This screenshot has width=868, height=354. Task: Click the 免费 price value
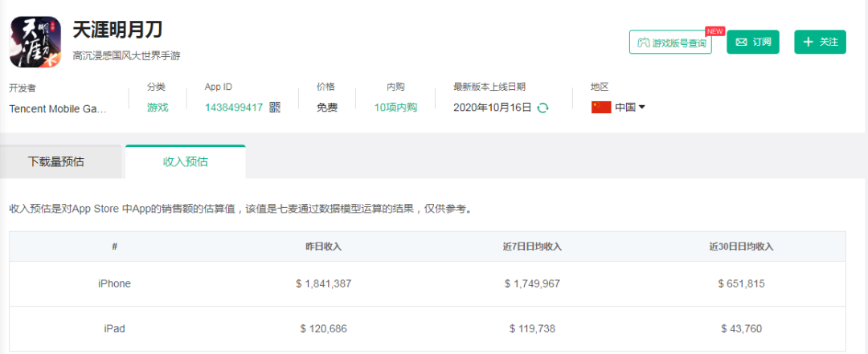point(326,108)
